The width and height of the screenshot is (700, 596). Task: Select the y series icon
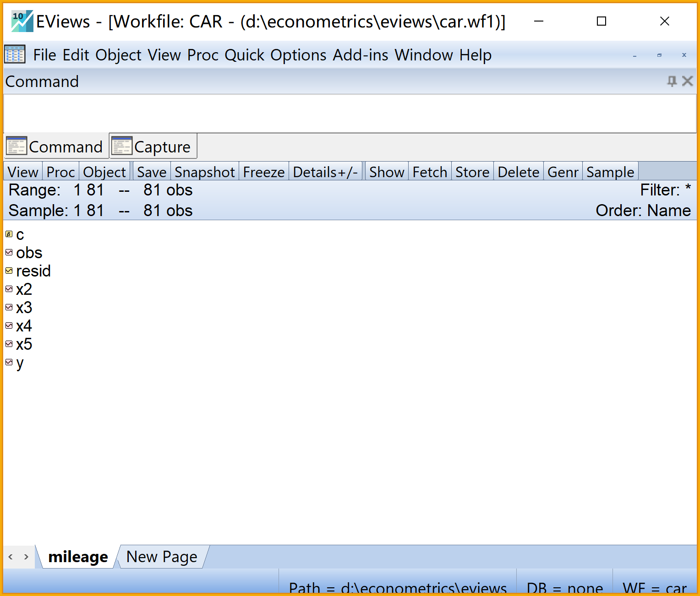pos(9,363)
